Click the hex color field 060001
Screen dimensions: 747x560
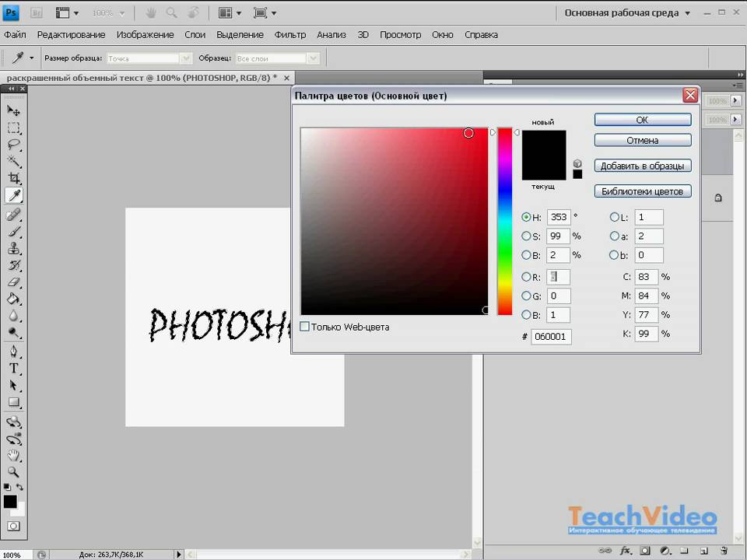[551, 336]
